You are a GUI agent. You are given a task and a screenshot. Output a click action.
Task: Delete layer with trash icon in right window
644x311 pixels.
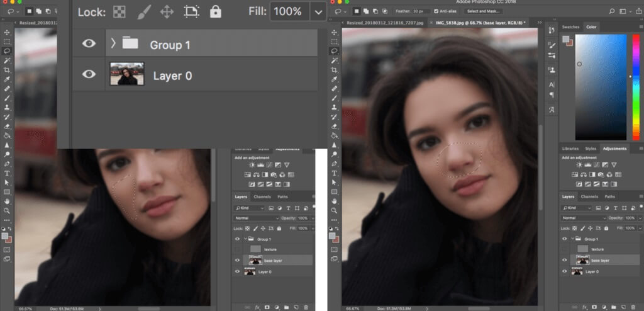tap(634, 307)
